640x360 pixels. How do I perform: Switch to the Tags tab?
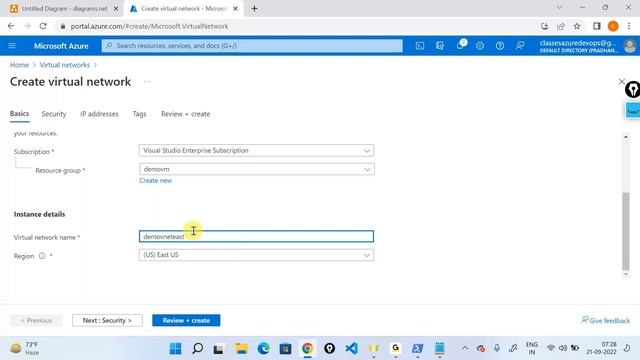(x=139, y=114)
